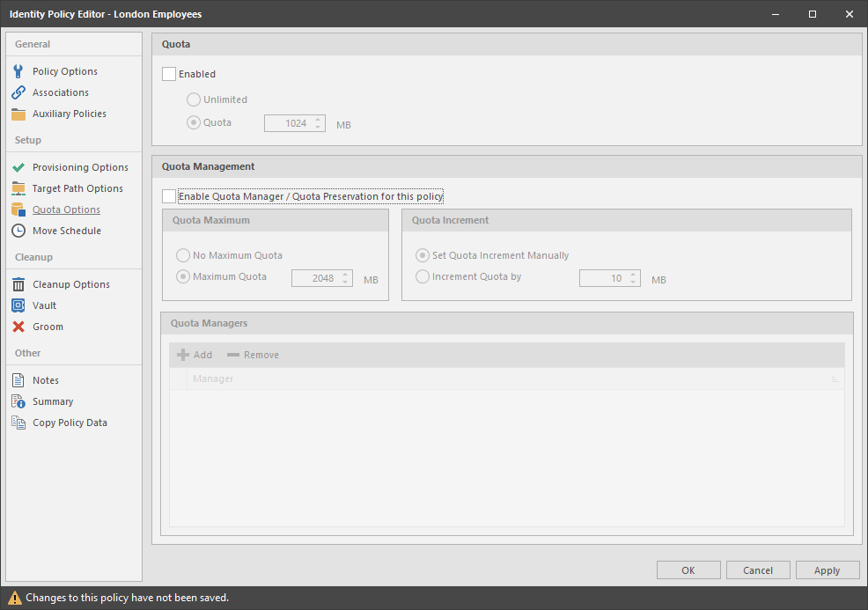
Task: Click the Cancel button
Action: pyautogui.click(x=758, y=570)
